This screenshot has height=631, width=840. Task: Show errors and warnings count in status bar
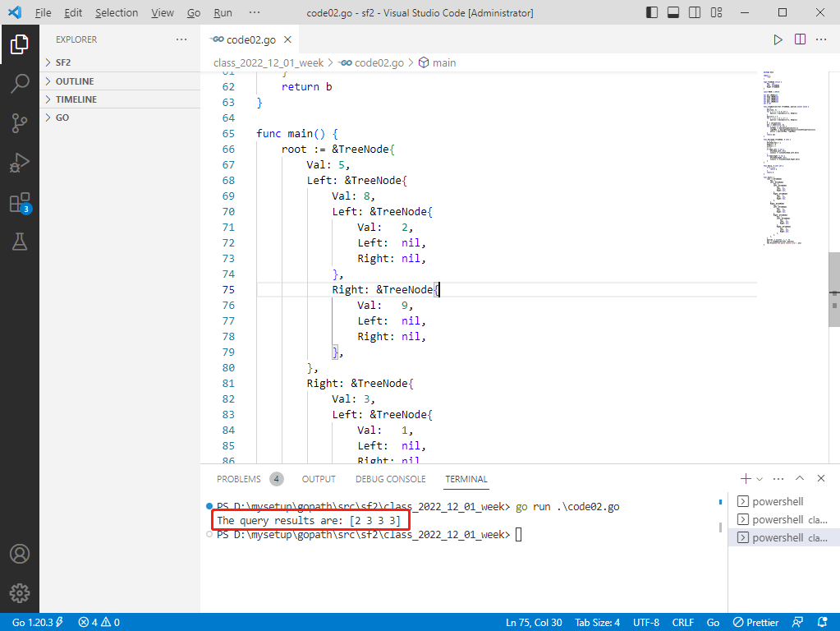99,622
